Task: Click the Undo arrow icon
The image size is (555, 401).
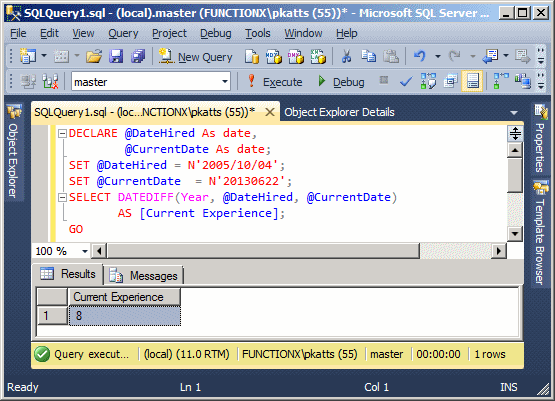Action: click(x=420, y=56)
